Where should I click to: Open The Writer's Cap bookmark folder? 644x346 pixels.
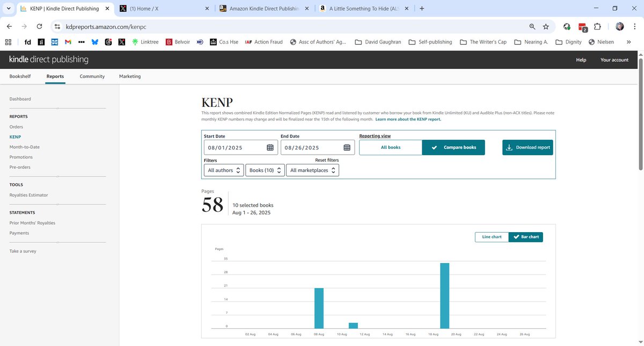pyautogui.click(x=483, y=41)
